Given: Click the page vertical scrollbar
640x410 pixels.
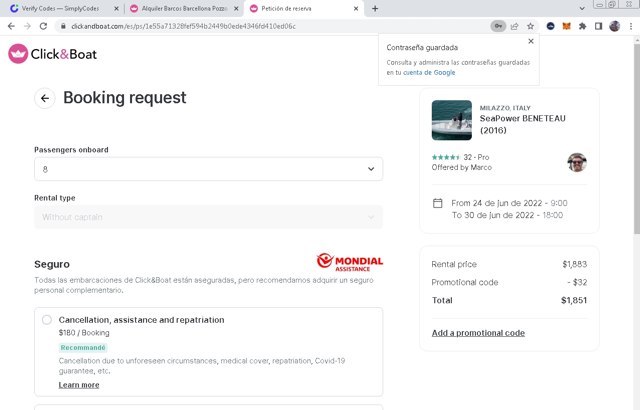Looking at the screenshot, I should pos(637,139).
